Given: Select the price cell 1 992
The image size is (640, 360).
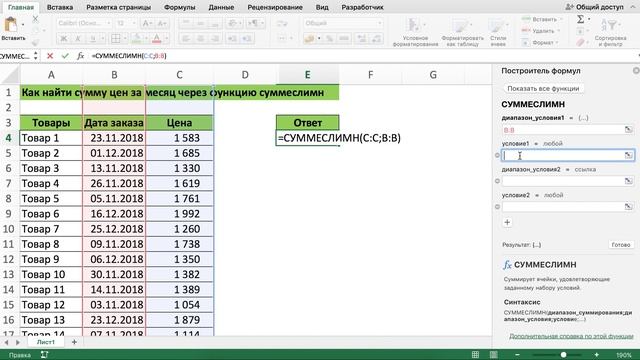Looking at the screenshot, I should click(x=179, y=214).
